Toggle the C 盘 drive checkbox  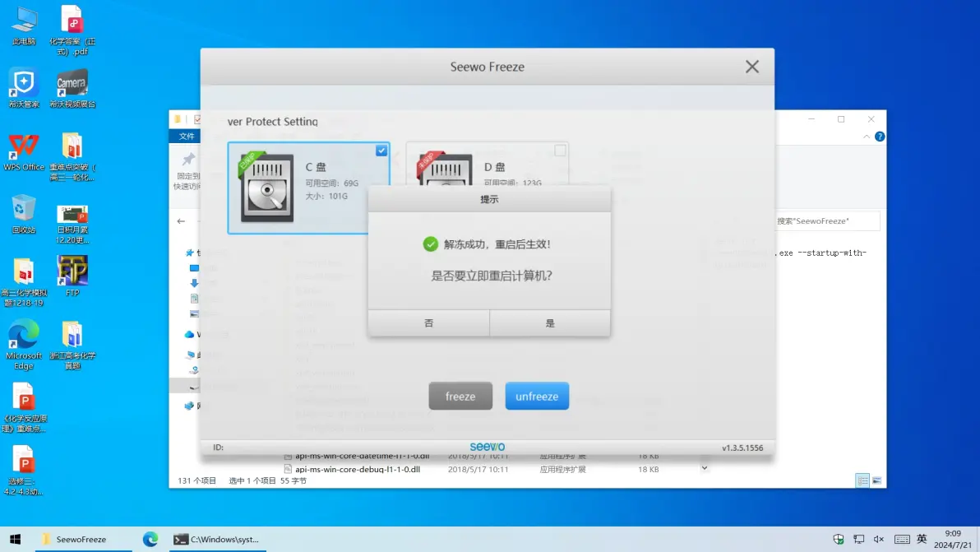coord(381,151)
